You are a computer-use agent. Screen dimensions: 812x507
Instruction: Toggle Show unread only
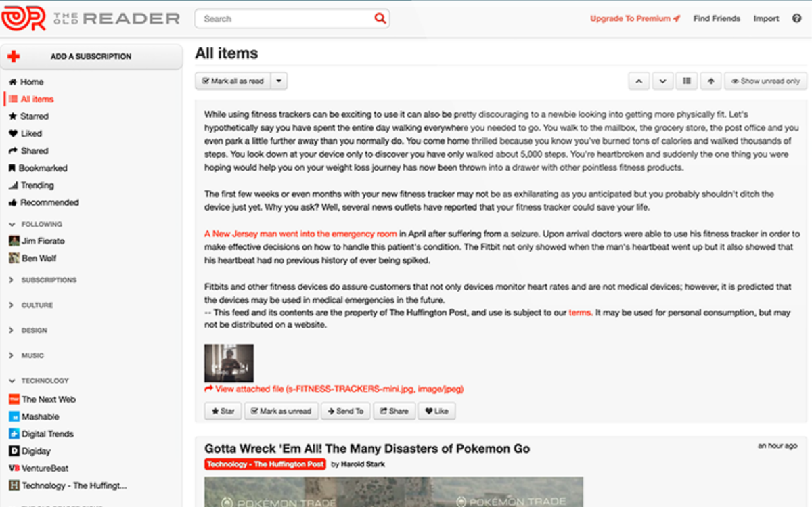[765, 81]
